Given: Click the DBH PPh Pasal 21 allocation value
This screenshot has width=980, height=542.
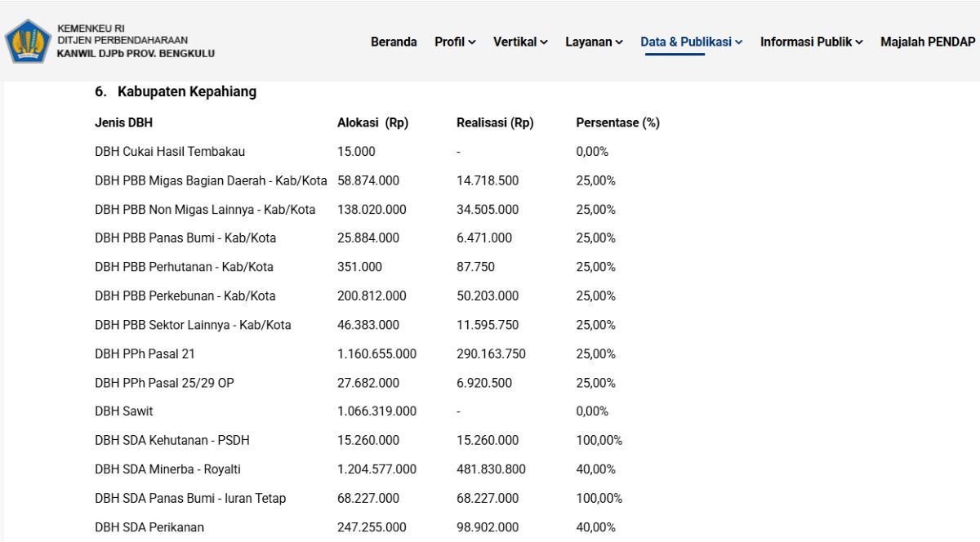Looking at the screenshot, I should 376,354.
